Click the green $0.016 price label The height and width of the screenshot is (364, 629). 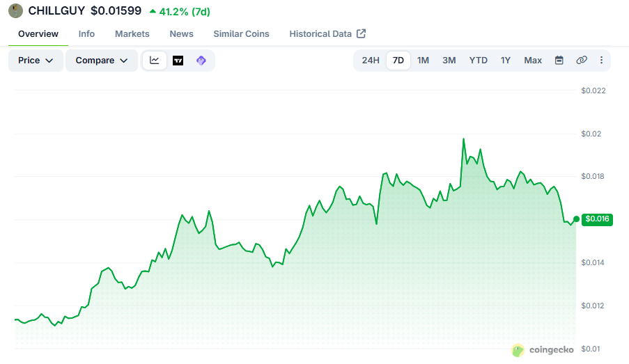[597, 219]
